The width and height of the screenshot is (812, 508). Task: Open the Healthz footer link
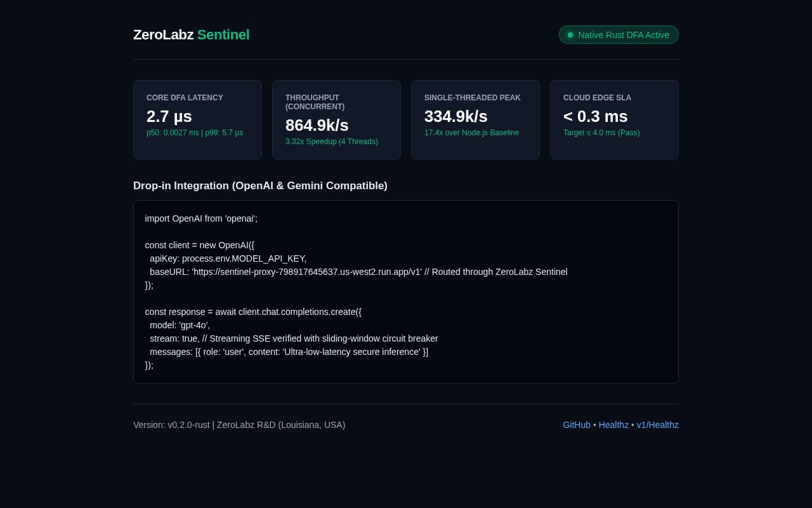(613, 425)
